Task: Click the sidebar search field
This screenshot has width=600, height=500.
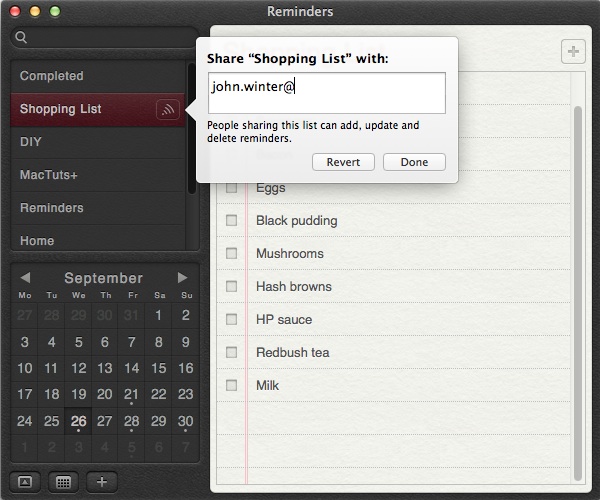Action: point(104,37)
